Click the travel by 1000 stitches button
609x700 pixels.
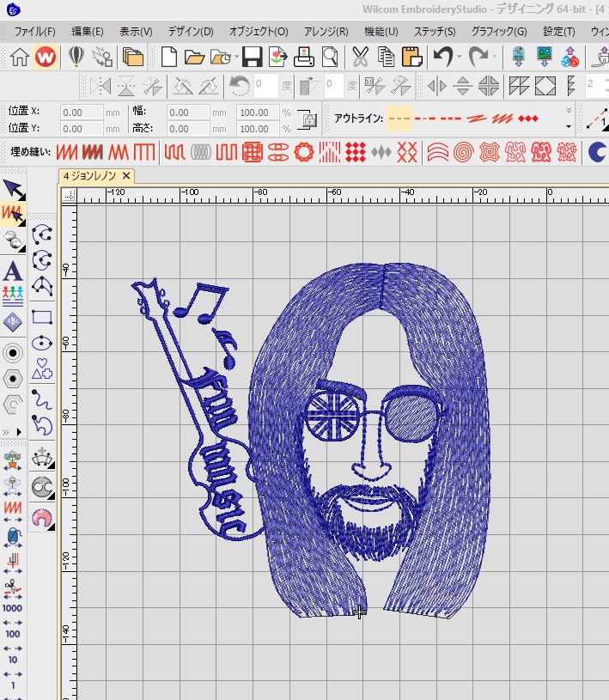tap(12, 608)
